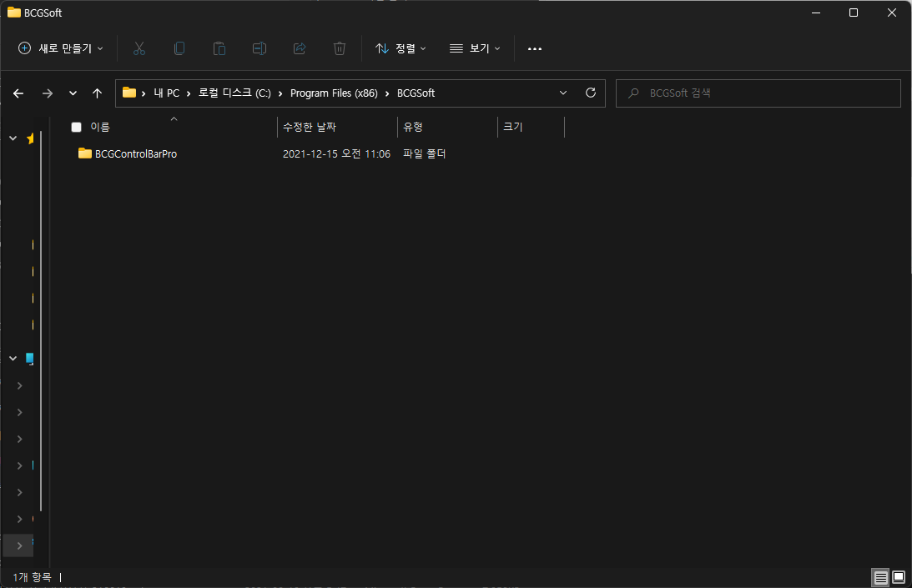Screen dimensions: 912x588
Task: Click the Cut scissors icon
Action: (139, 49)
